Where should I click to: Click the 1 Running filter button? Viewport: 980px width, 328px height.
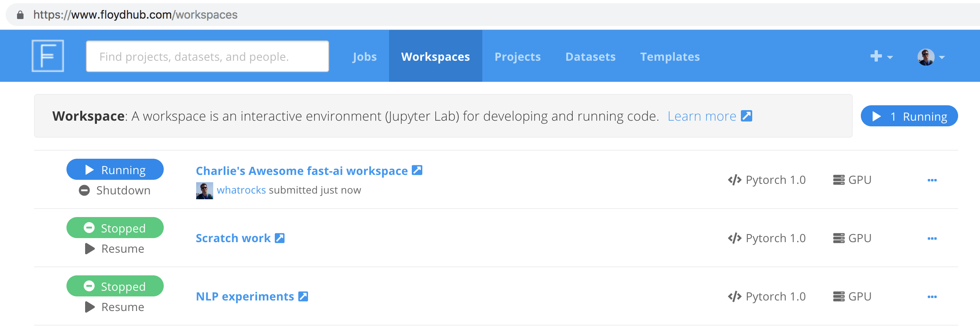[x=909, y=116]
